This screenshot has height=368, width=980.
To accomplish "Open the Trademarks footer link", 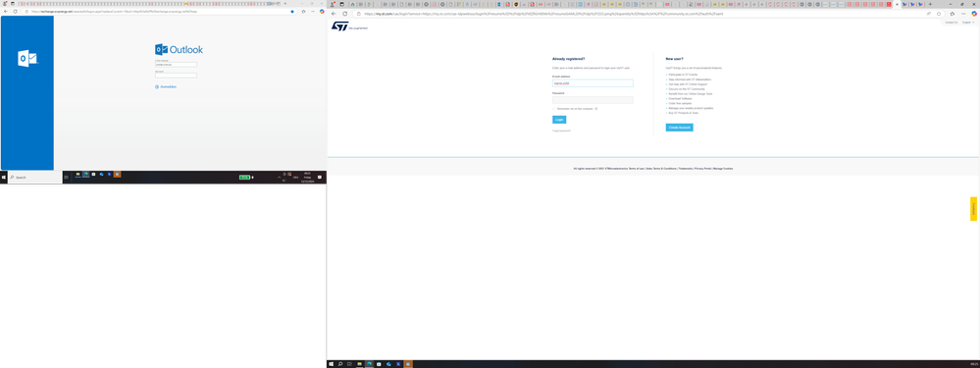I will pyautogui.click(x=686, y=168).
